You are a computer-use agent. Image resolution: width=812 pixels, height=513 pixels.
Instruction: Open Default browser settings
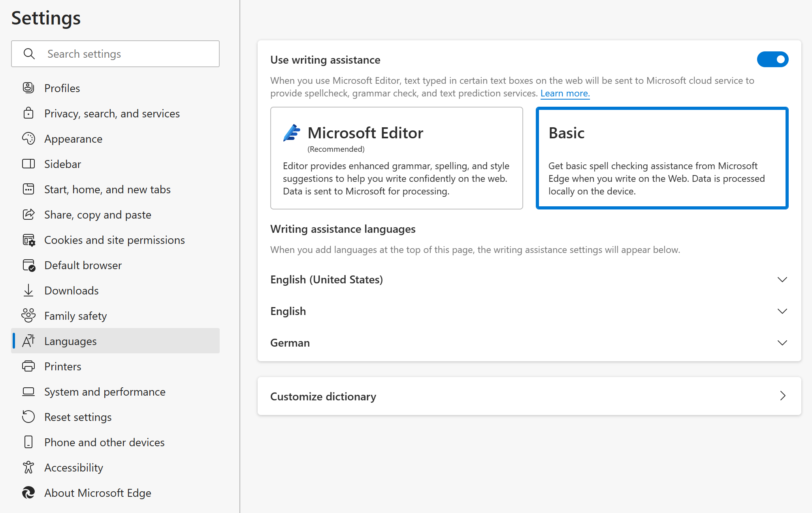point(115,265)
